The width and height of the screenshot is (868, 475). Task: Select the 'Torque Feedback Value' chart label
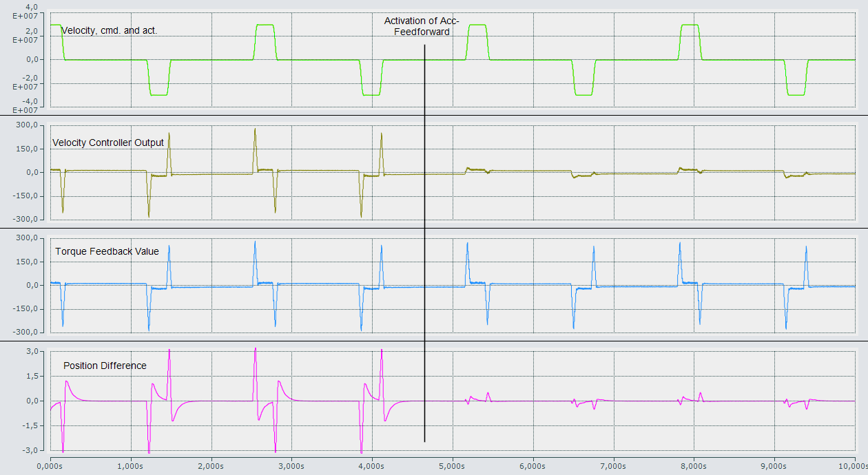(107, 251)
